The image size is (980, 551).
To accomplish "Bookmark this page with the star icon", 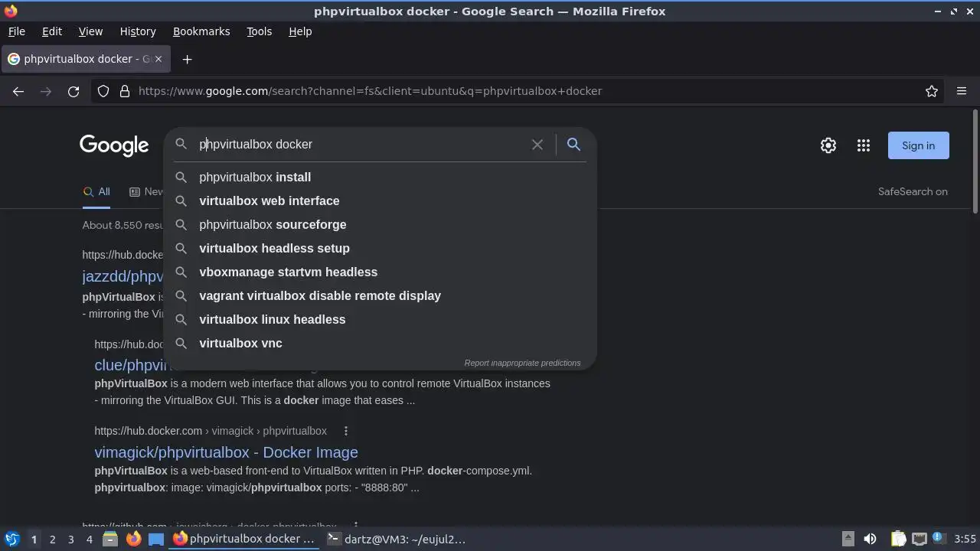I will point(932,91).
